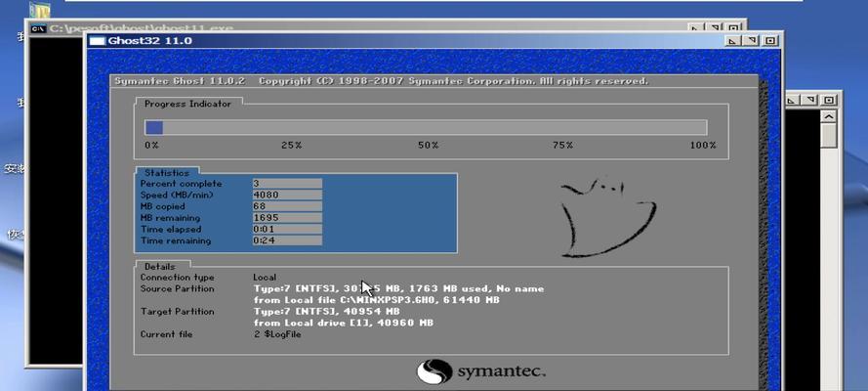Click the 'Speed (MB/min)' label
The height and width of the screenshot is (391, 868).
(177, 195)
